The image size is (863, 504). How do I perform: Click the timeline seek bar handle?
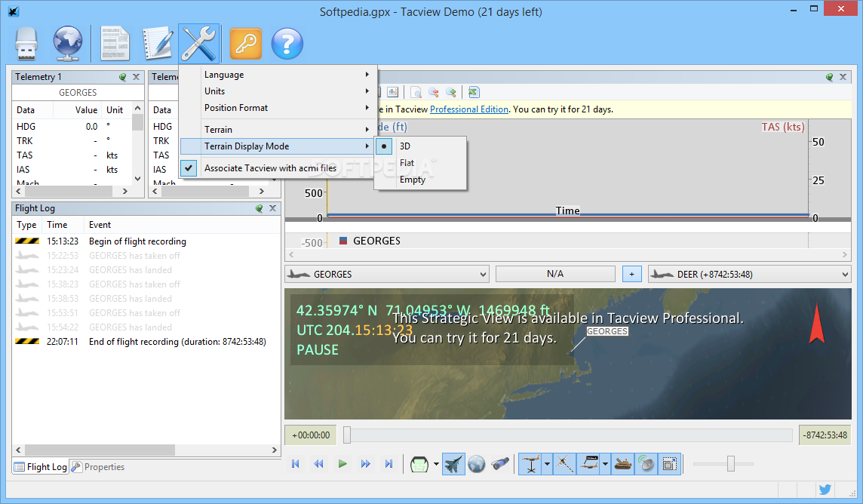click(x=347, y=435)
